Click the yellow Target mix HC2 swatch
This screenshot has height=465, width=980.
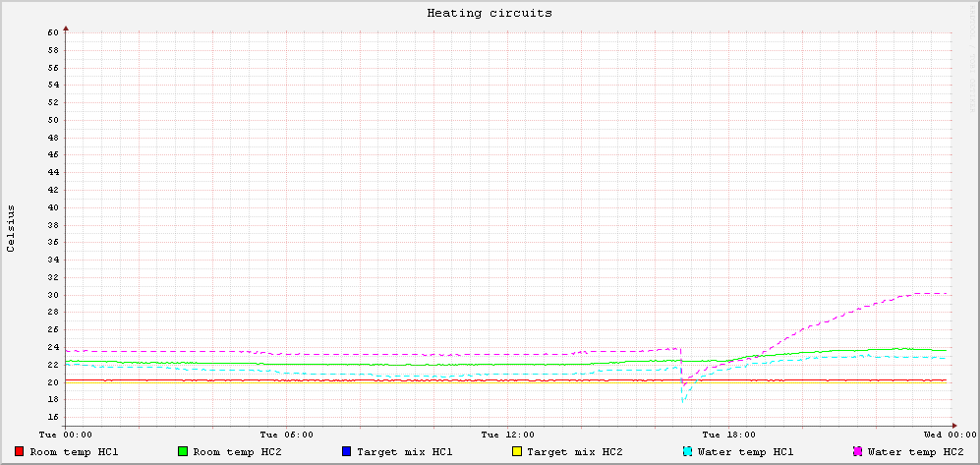point(517,452)
